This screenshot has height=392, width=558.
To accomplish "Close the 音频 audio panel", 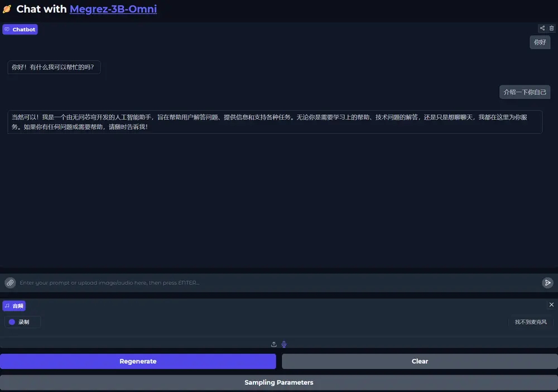I will (x=552, y=304).
